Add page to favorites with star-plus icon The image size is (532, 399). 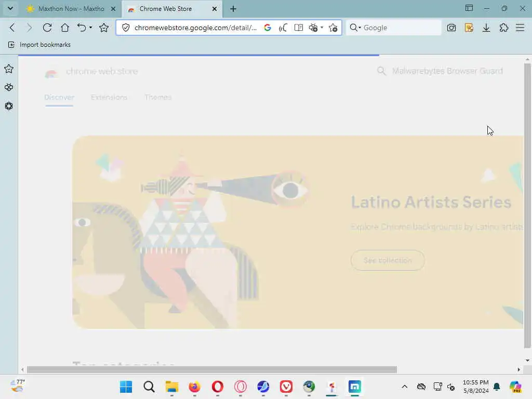coord(333,28)
